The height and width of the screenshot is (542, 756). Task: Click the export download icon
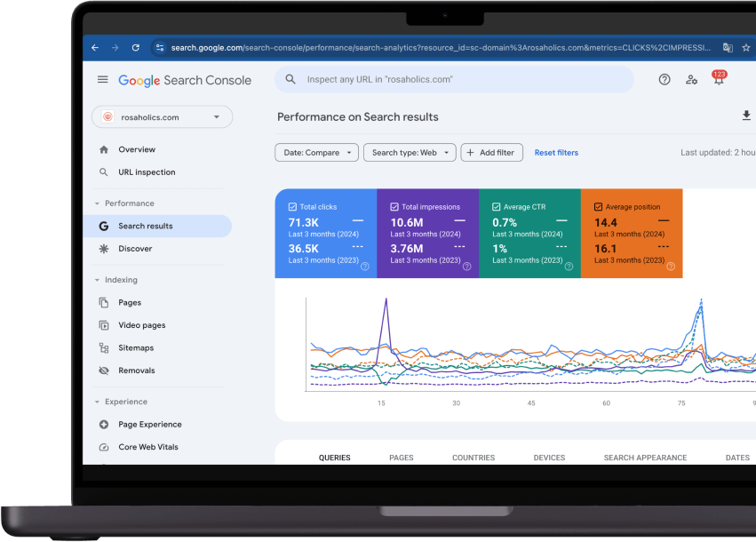click(x=746, y=116)
